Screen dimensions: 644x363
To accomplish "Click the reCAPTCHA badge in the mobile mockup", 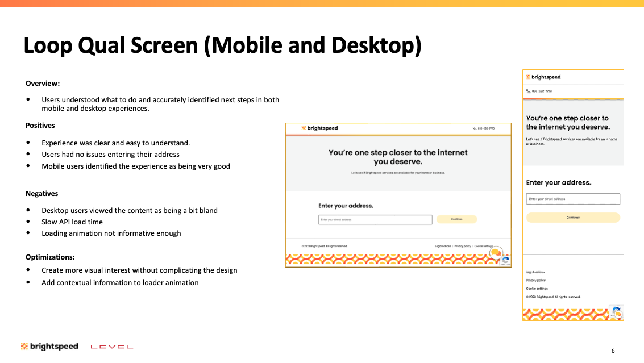I will click(x=616, y=312).
